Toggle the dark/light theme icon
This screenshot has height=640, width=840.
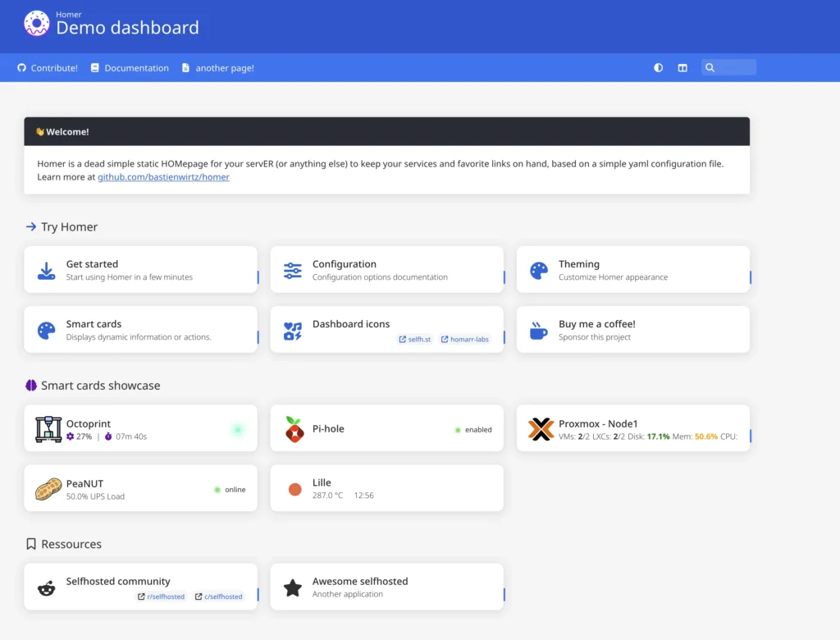coord(658,68)
